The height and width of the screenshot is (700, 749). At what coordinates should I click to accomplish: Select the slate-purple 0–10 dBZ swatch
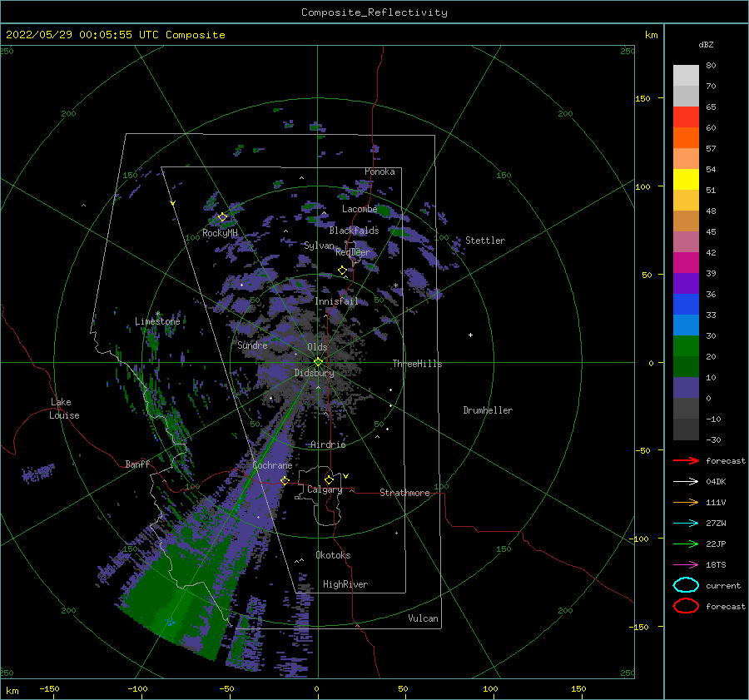pyautogui.click(x=686, y=387)
